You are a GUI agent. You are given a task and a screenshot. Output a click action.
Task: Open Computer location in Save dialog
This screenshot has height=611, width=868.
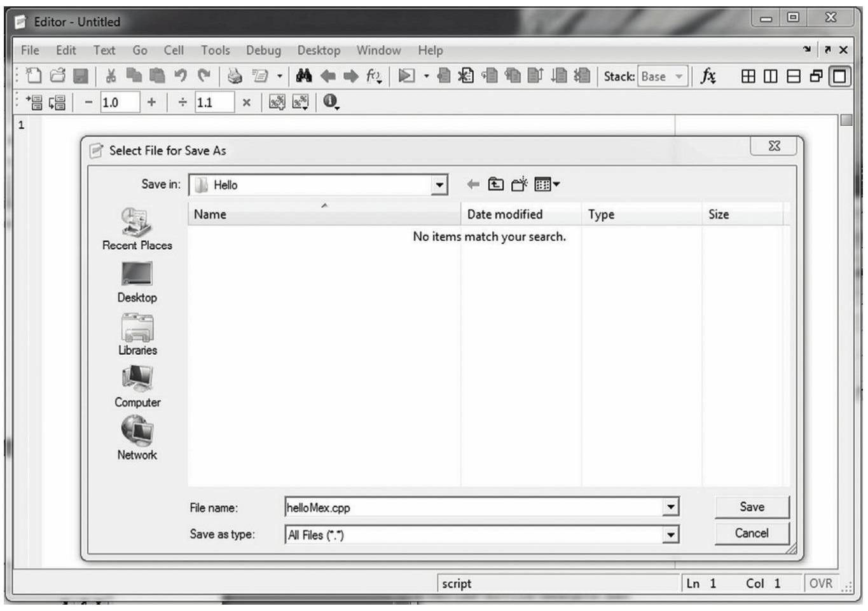[137, 387]
